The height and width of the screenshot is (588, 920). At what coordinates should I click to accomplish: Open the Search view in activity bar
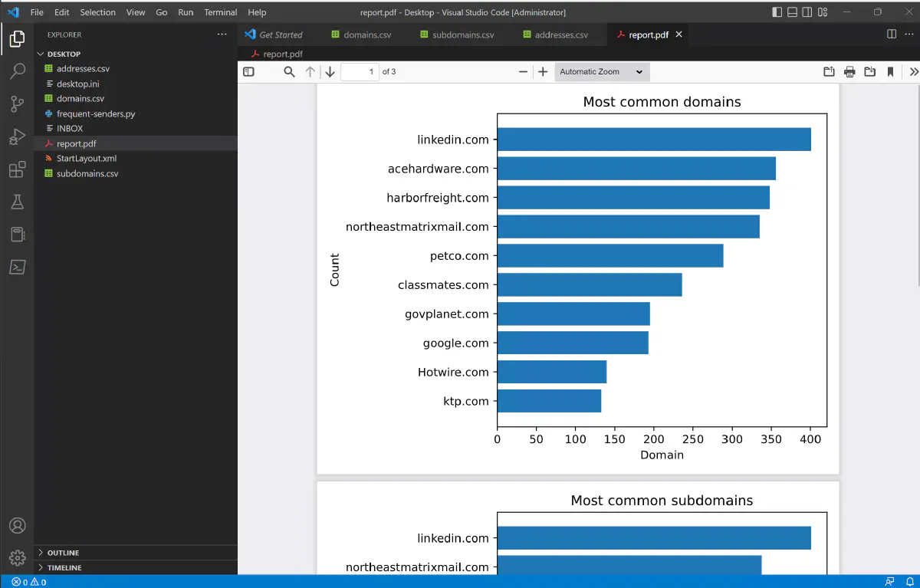click(17, 71)
